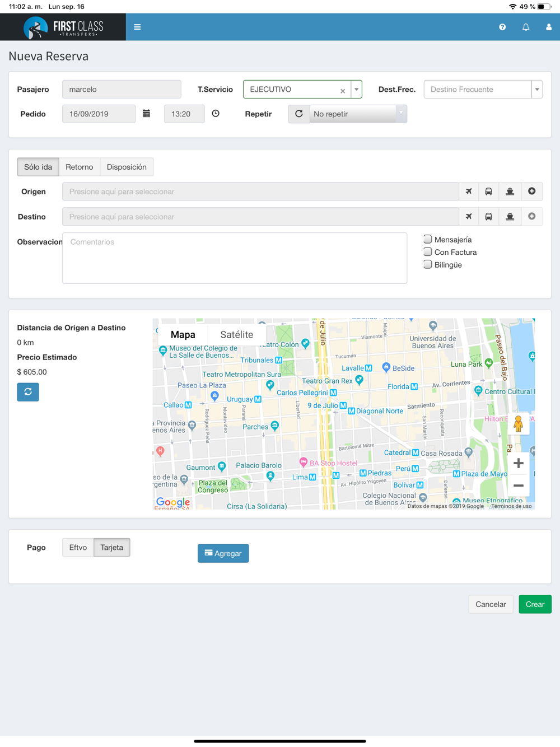
Task: Switch map to Satélite view
Action: [236, 334]
